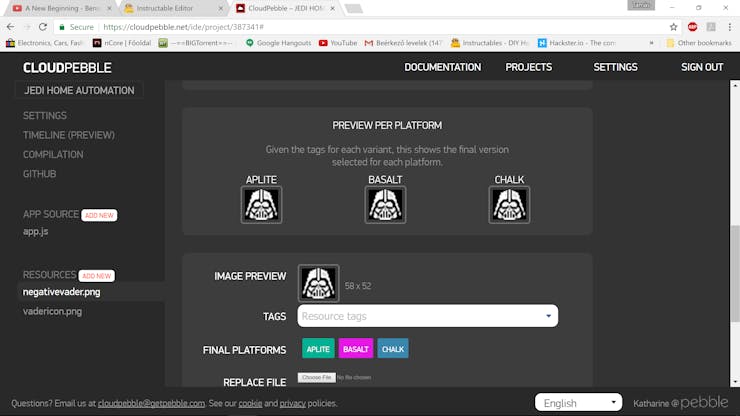Close the Instructable Editor tab
740x416 pixels.
click(220, 8)
